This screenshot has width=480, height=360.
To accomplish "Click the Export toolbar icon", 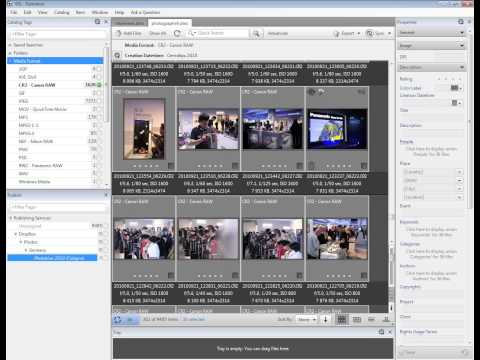I will pos(336,33).
